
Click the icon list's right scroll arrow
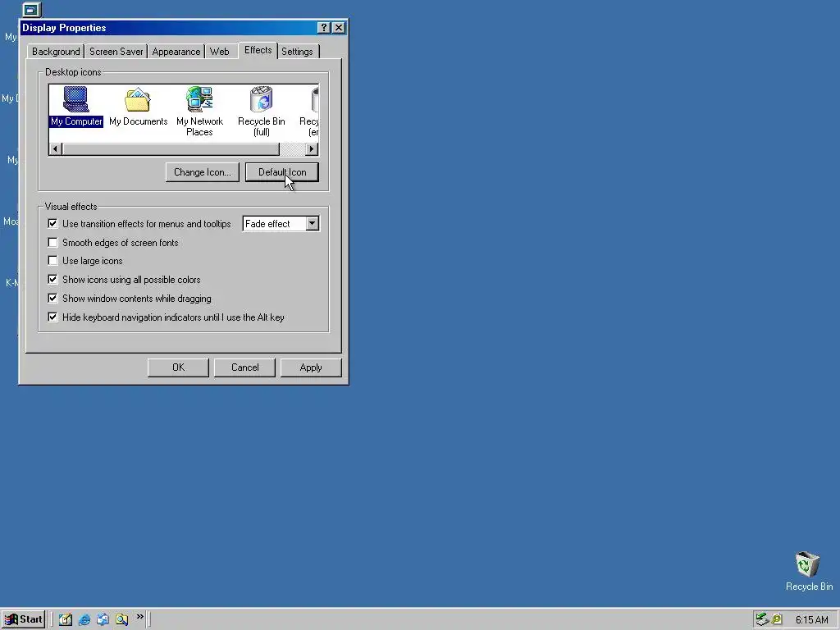(312, 148)
